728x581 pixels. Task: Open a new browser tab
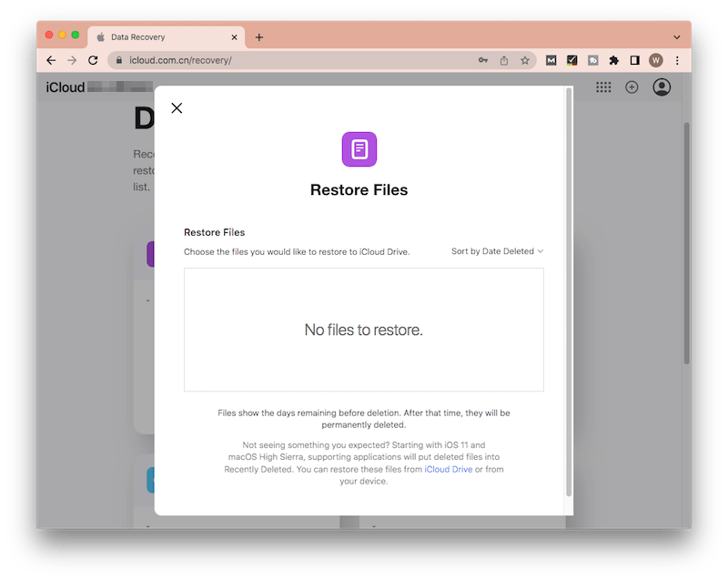(x=259, y=37)
